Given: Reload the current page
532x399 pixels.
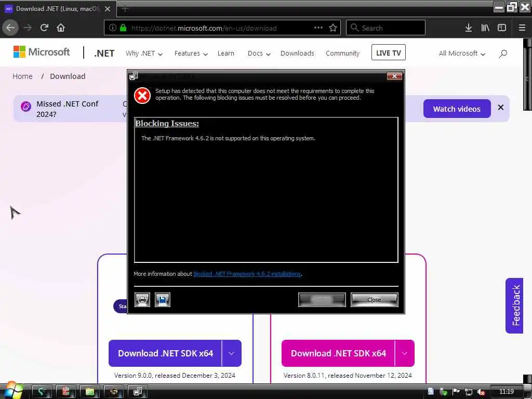Looking at the screenshot, I should (44, 28).
